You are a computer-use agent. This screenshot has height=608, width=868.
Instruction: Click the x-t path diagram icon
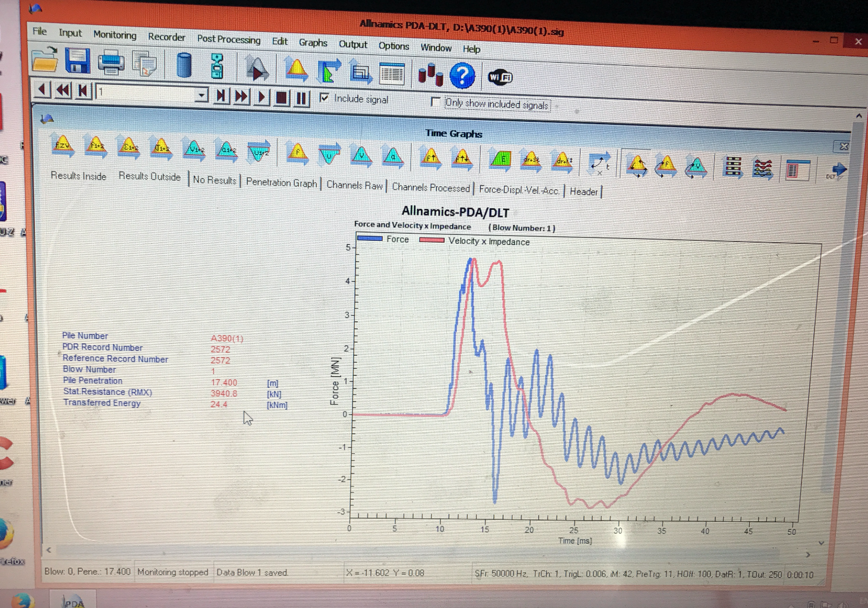pos(599,164)
